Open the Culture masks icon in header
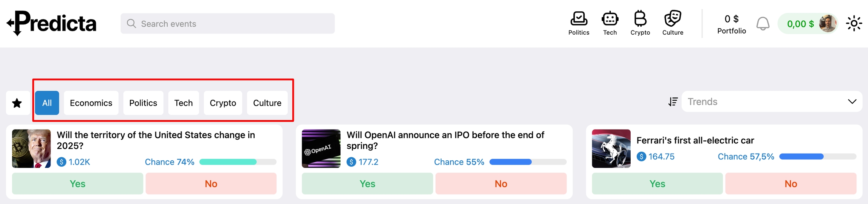 click(673, 19)
